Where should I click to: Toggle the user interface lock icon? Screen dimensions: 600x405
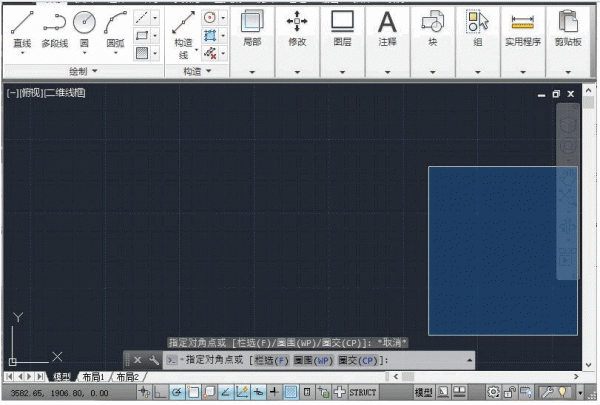coord(510,392)
